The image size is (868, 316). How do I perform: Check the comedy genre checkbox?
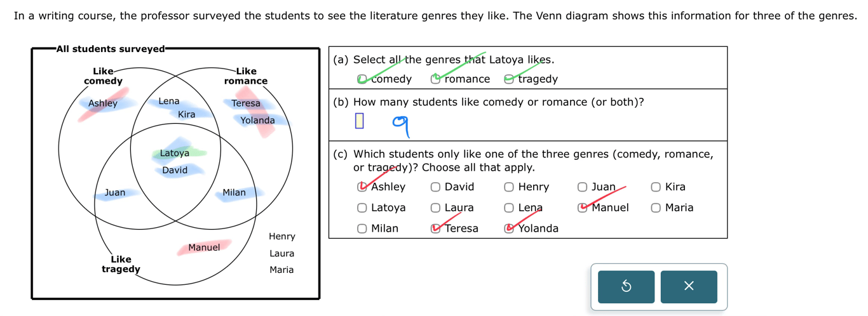coord(362,79)
